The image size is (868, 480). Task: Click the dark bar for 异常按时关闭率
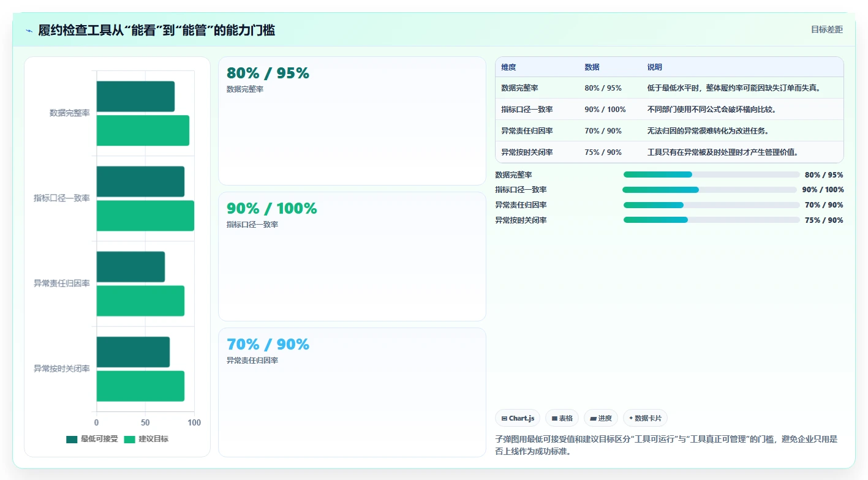tap(133, 352)
